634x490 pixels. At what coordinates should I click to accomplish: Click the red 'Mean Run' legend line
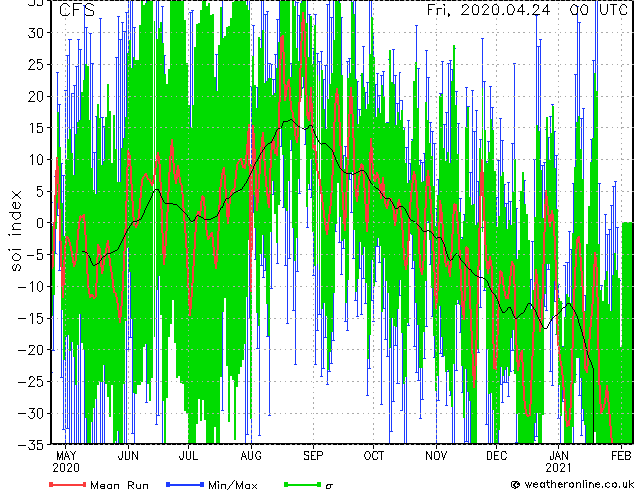(68, 484)
